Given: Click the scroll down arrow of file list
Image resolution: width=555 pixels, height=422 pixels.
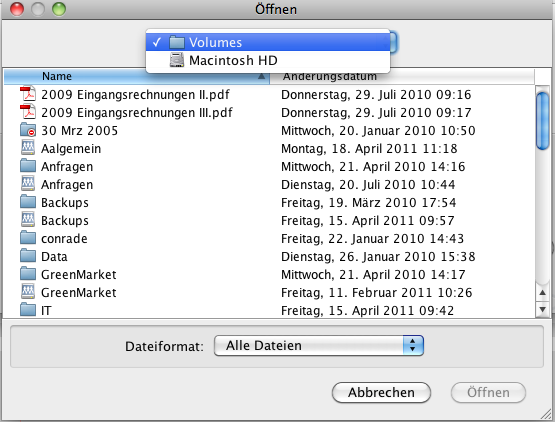Looking at the screenshot, I should [x=542, y=309].
